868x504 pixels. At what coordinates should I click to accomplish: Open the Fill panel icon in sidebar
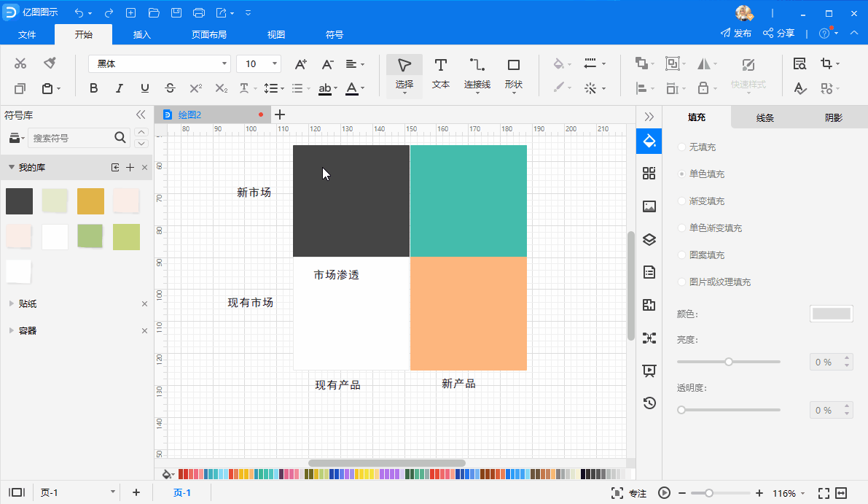pos(649,141)
